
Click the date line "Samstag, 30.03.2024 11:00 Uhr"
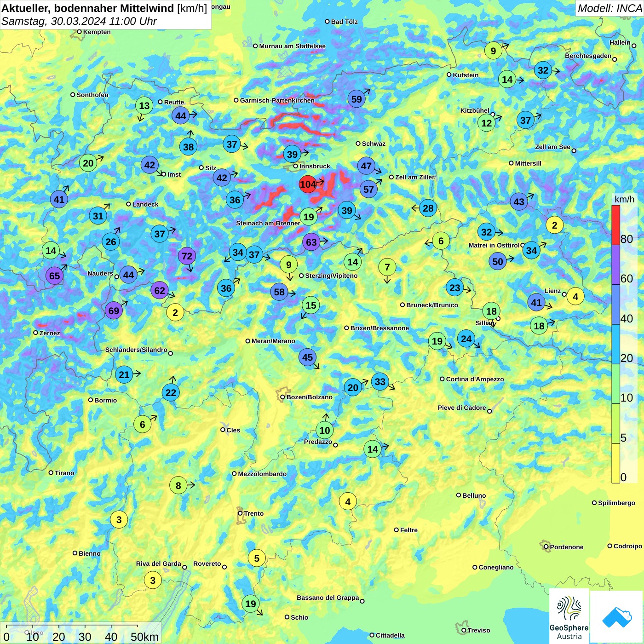(x=79, y=21)
